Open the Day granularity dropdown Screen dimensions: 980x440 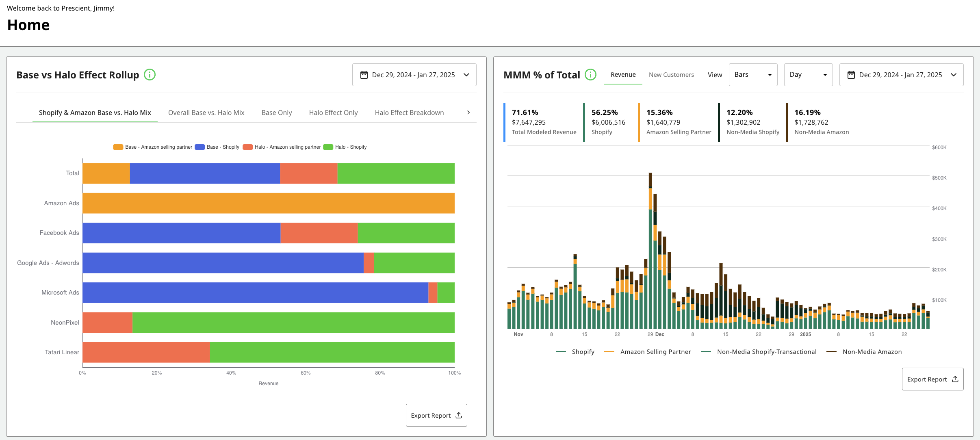point(808,75)
